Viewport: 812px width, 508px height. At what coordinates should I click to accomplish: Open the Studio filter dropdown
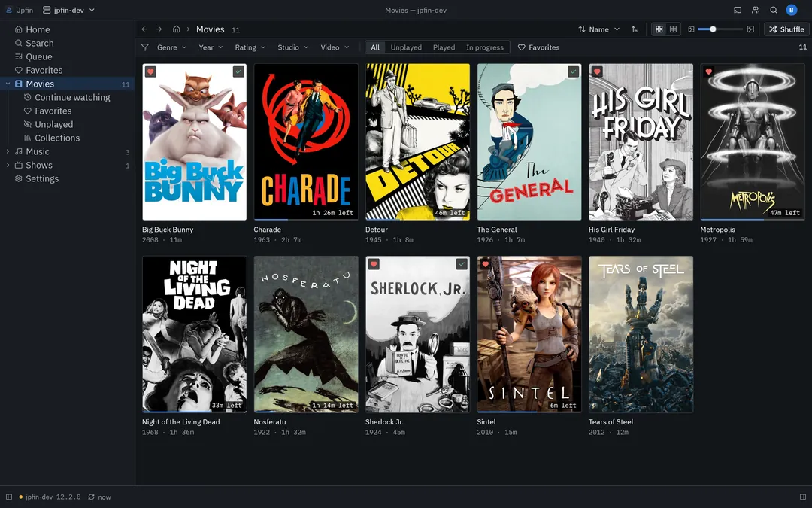click(293, 47)
